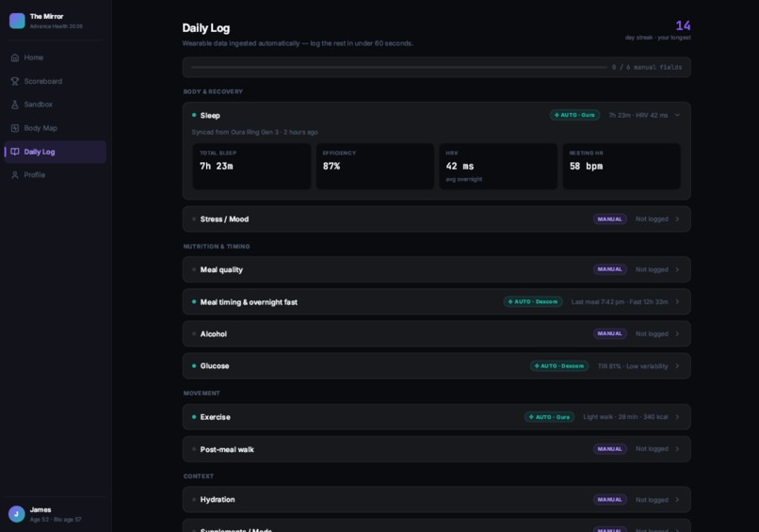Click the Resting HR 58 bpm tile
Viewport: 759px width, 532px height.
[622, 166]
